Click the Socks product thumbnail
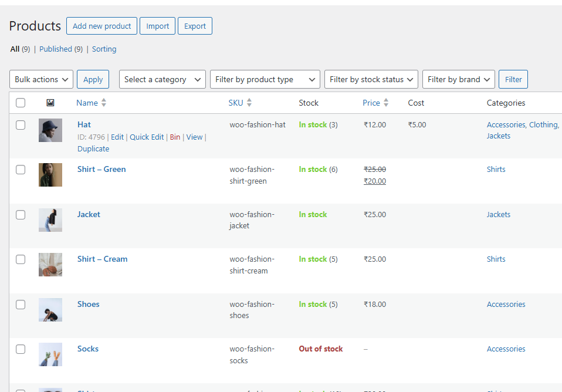Image resolution: width=562 pixels, height=392 pixels. point(50,354)
